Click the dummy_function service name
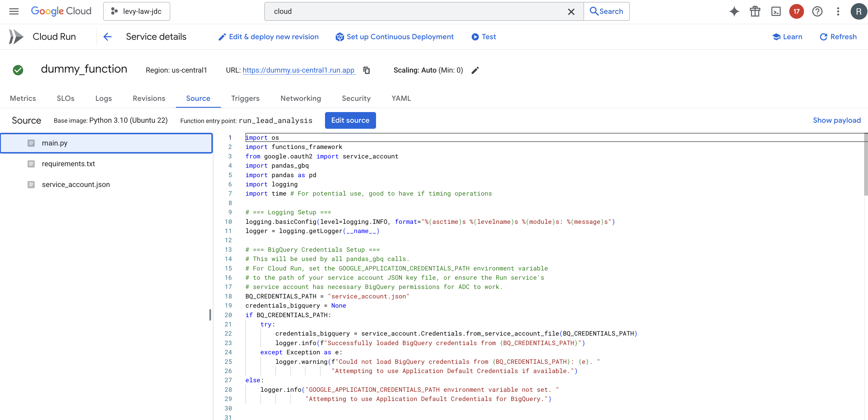868x420 pixels. 84,69
